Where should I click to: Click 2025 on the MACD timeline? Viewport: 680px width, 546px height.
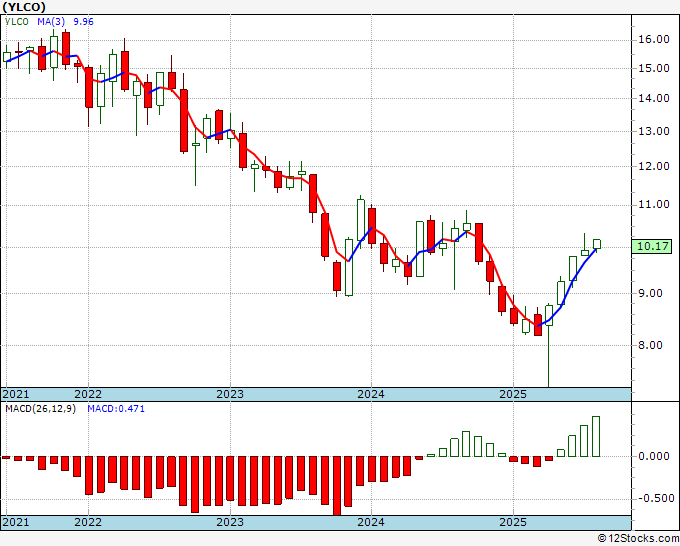coord(513,522)
